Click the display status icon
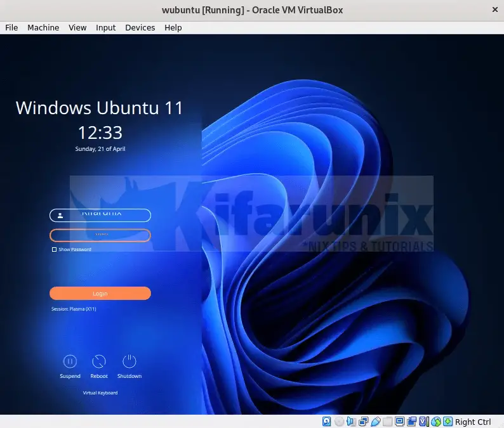 click(x=399, y=421)
